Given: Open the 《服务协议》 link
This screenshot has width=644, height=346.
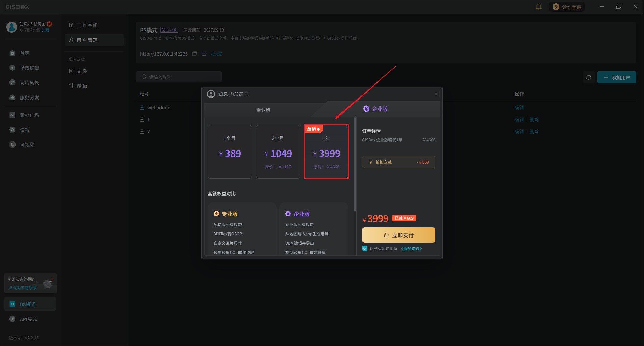Looking at the screenshot, I should tap(412, 249).
